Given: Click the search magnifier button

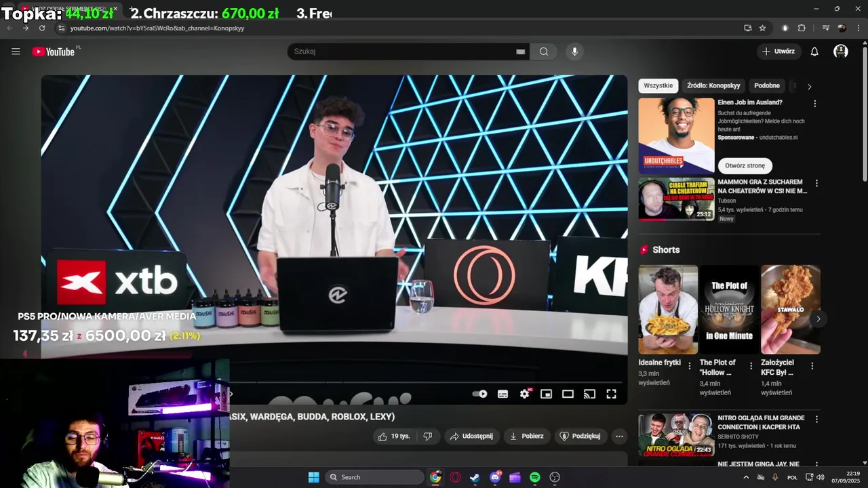Looking at the screenshot, I should click(x=544, y=52).
